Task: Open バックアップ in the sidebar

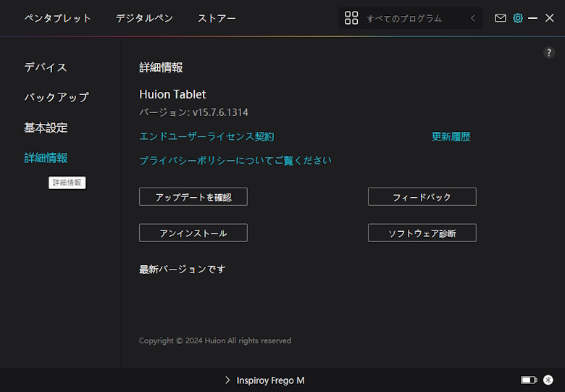Action: (56, 97)
